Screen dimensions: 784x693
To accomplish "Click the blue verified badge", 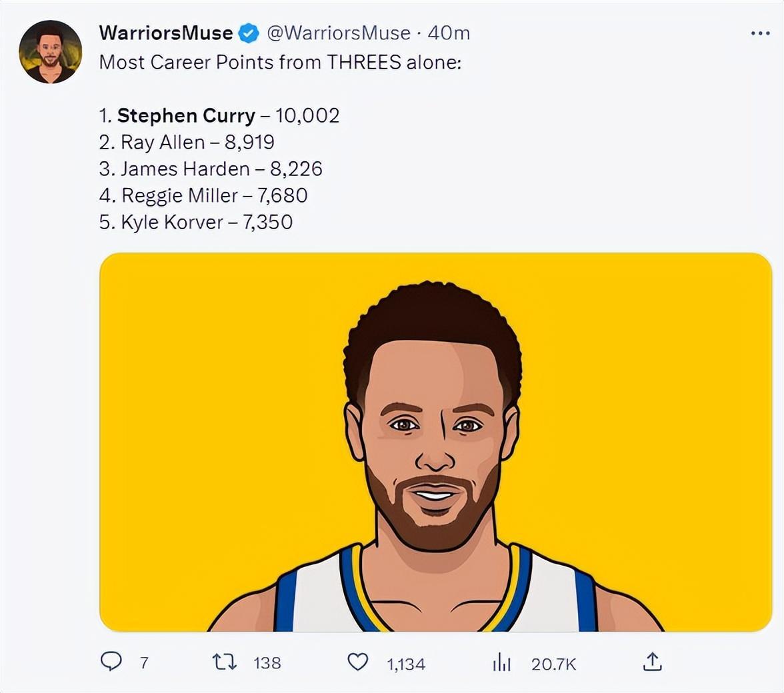I will pyautogui.click(x=249, y=33).
